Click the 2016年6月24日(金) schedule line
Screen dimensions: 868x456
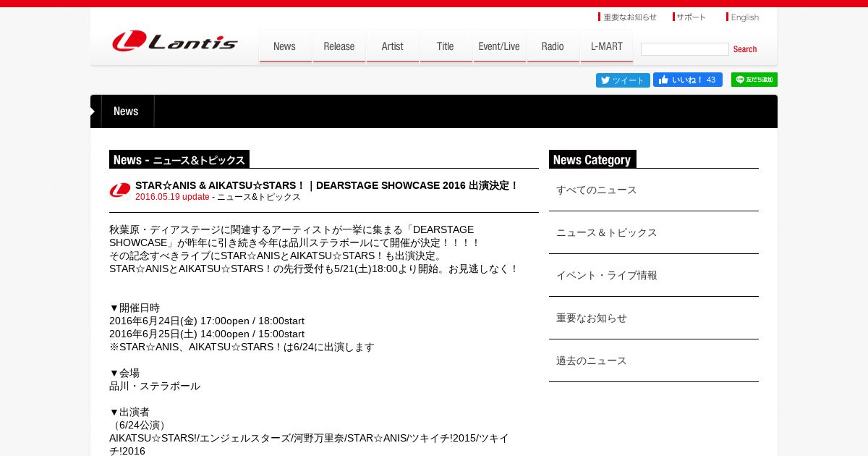pyautogui.click(x=207, y=321)
